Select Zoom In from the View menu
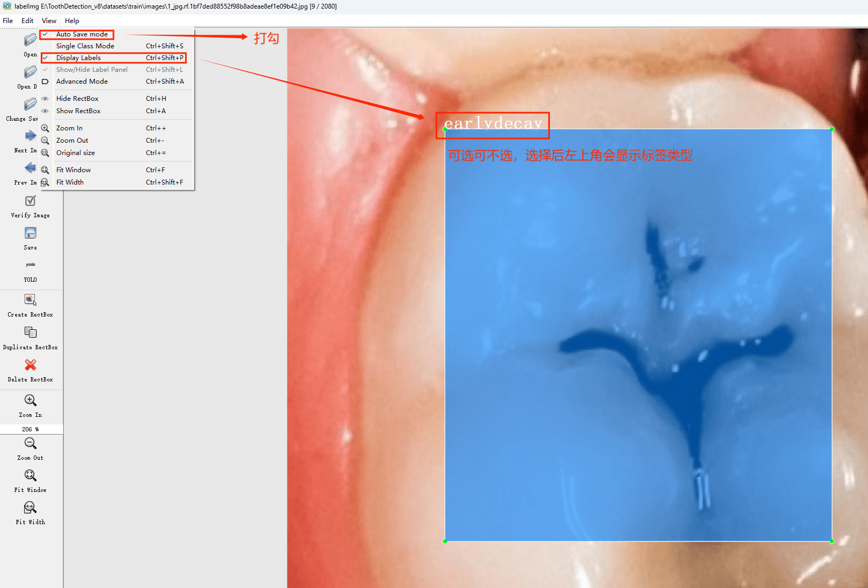This screenshot has height=588, width=868. (x=116, y=128)
